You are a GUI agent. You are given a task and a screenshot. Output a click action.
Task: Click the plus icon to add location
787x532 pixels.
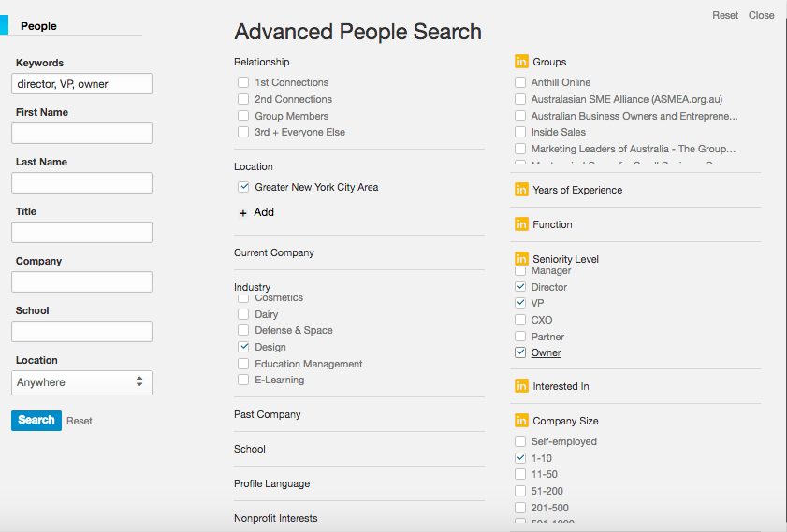click(243, 213)
